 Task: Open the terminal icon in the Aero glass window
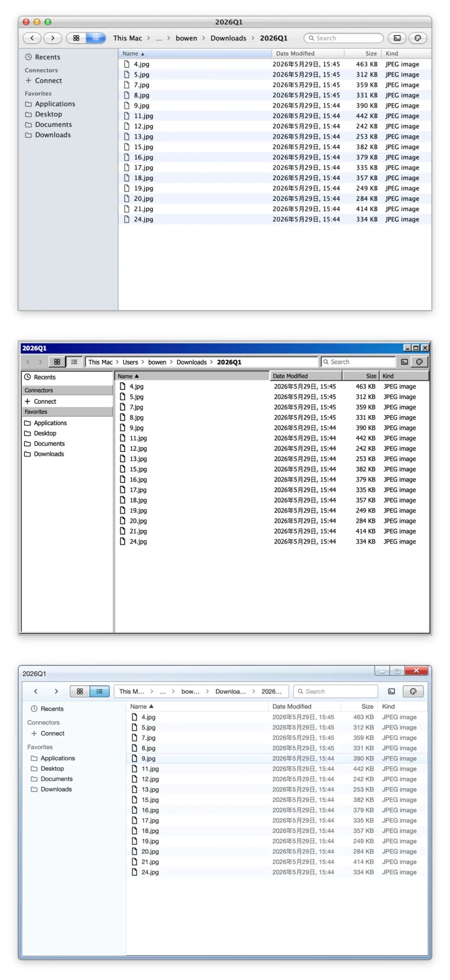tap(392, 691)
